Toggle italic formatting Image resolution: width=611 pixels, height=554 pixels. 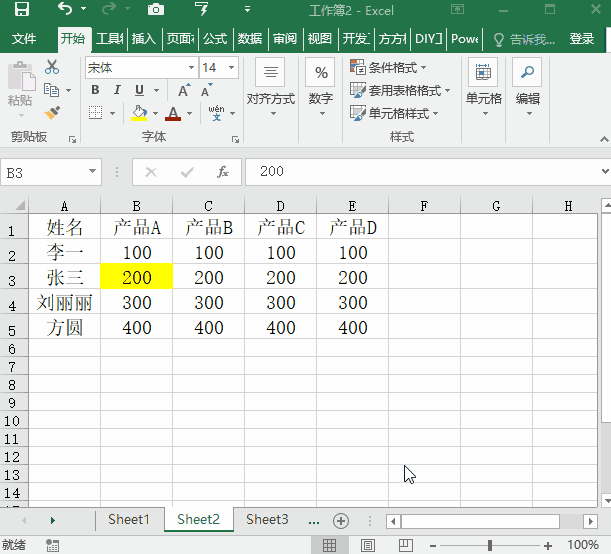coord(117,90)
